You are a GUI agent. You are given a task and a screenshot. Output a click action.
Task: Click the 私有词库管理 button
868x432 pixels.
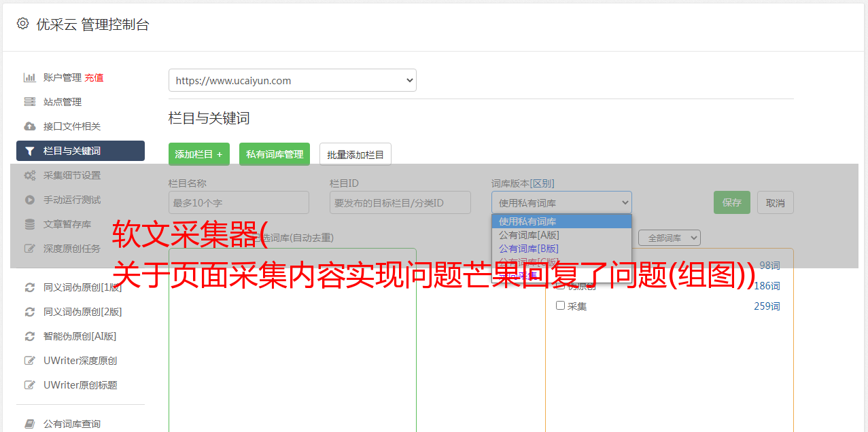(x=275, y=154)
